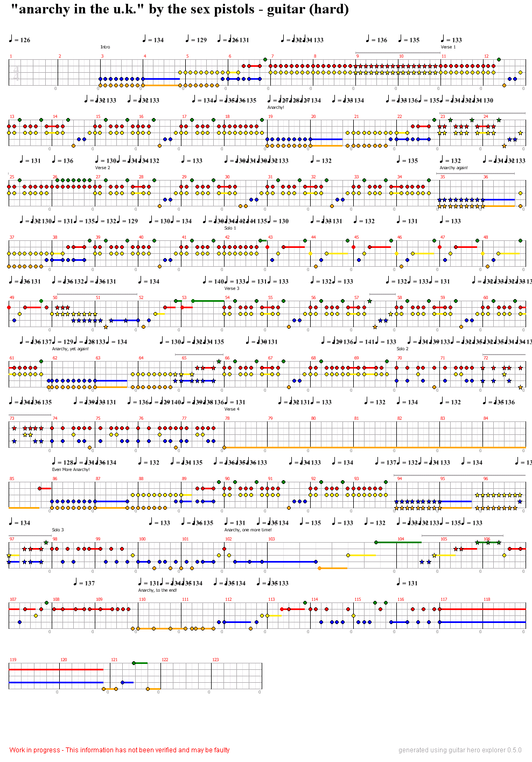This screenshot has width=532, height=762.
Task: Select the "Verse 1" section label
Action: (448, 47)
